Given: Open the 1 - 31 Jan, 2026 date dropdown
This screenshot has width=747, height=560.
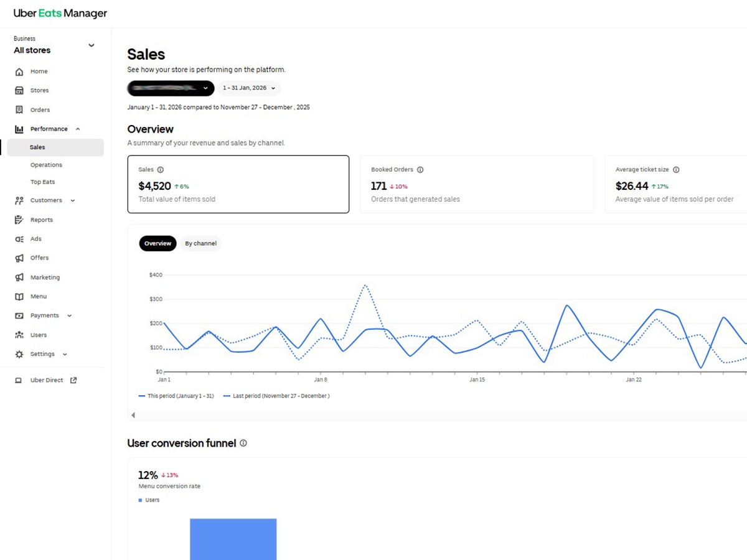Looking at the screenshot, I should pyautogui.click(x=249, y=88).
